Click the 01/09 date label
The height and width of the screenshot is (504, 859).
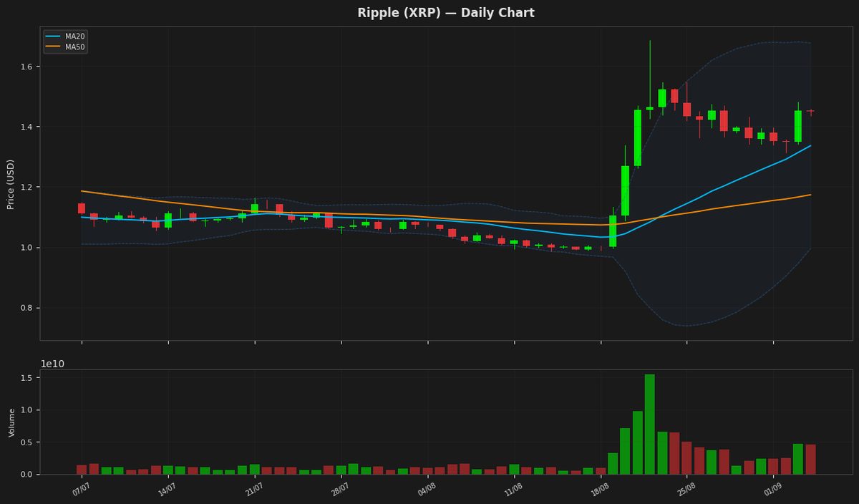click(772, 490)
